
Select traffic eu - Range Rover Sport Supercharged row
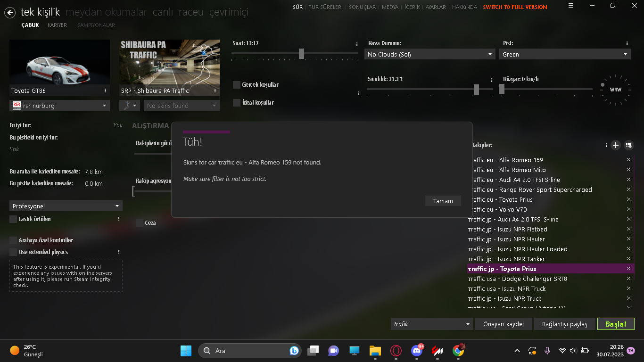pyautogui.click(x=549, y=189)
